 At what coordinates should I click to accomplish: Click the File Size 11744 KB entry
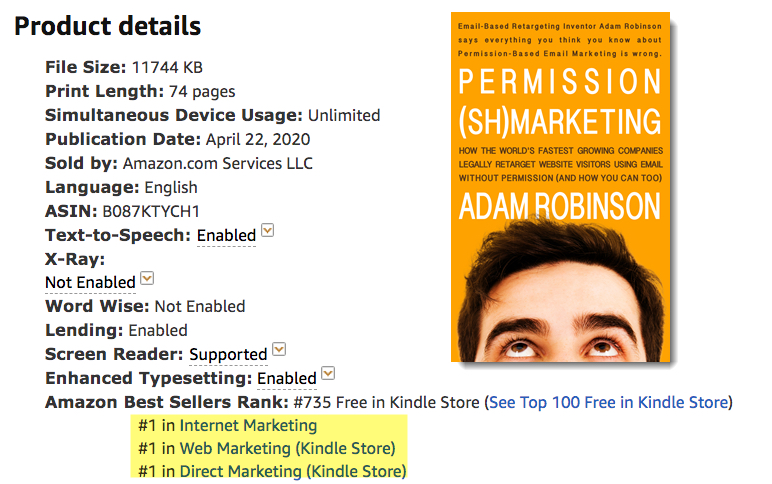(x=124, y=67)
